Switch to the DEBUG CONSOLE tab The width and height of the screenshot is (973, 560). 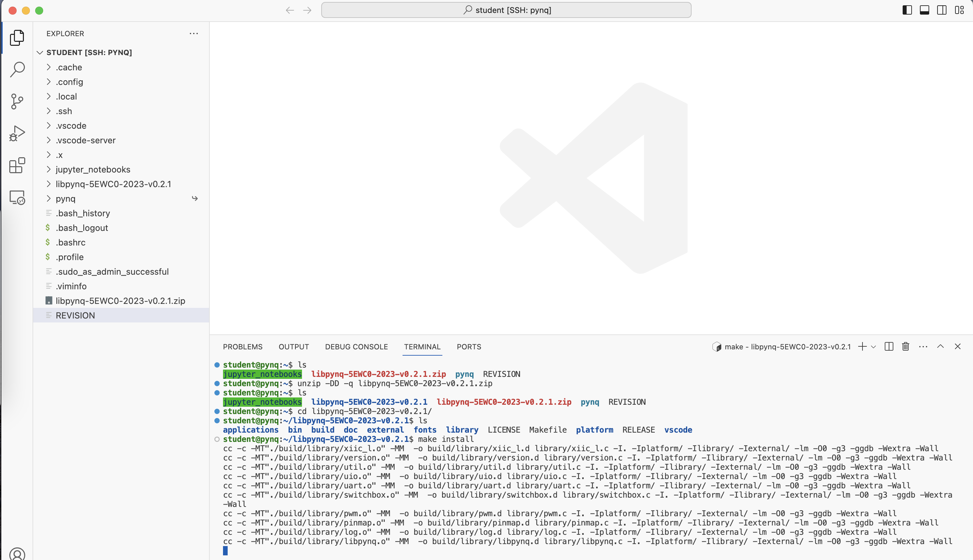(x=356, y=347)
